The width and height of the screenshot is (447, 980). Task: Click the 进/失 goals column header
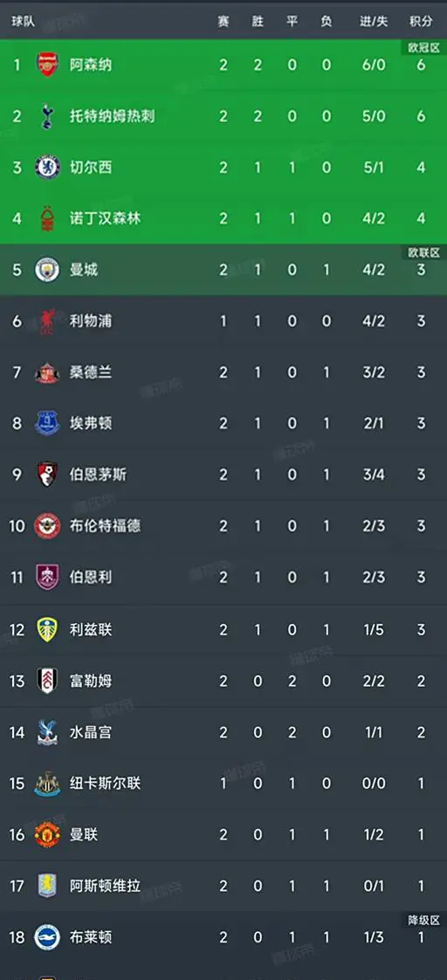click(x=374, y=22)
